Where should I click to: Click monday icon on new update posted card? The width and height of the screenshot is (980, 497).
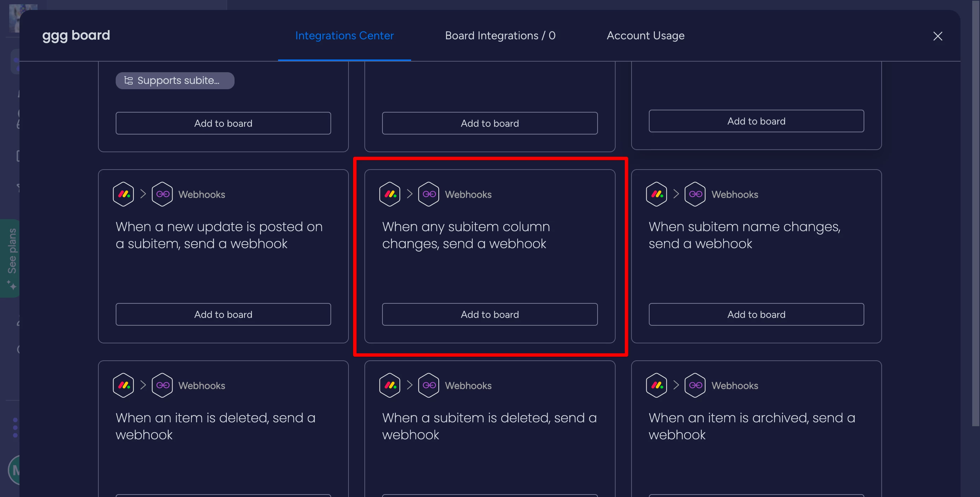point(123,194)
